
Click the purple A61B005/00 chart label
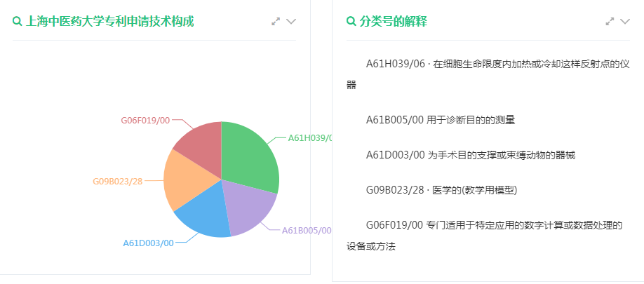306,230
